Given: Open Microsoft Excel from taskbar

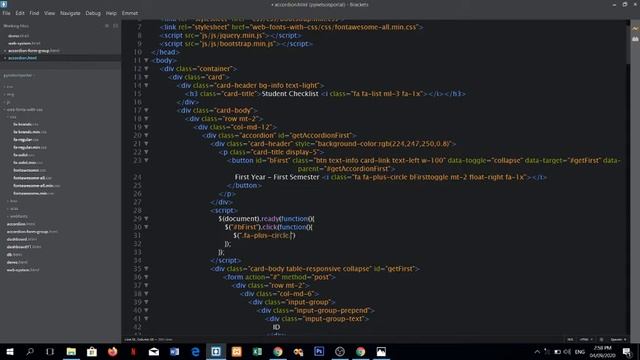Looking at the screenshot, I should coord(257,351).
